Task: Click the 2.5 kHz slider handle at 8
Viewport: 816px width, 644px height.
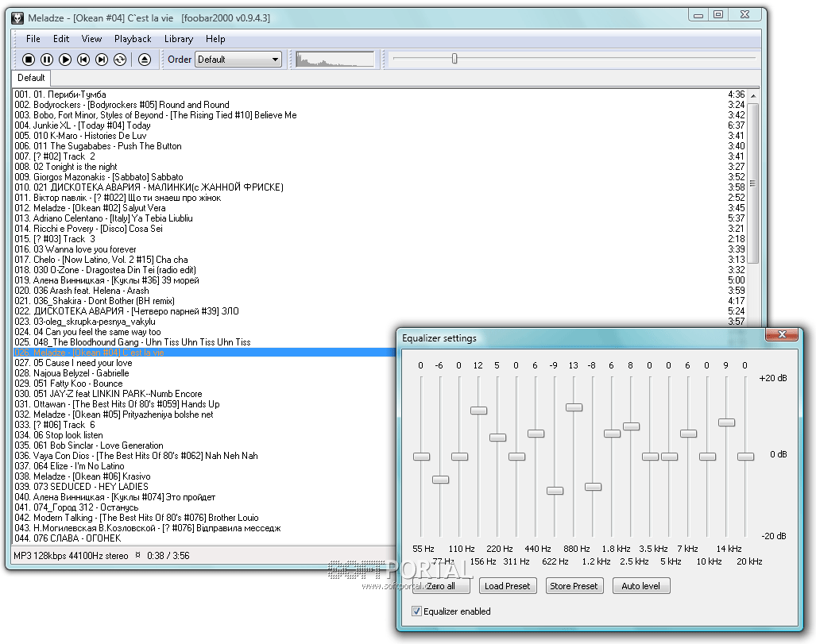Action: tap(631, 426)
